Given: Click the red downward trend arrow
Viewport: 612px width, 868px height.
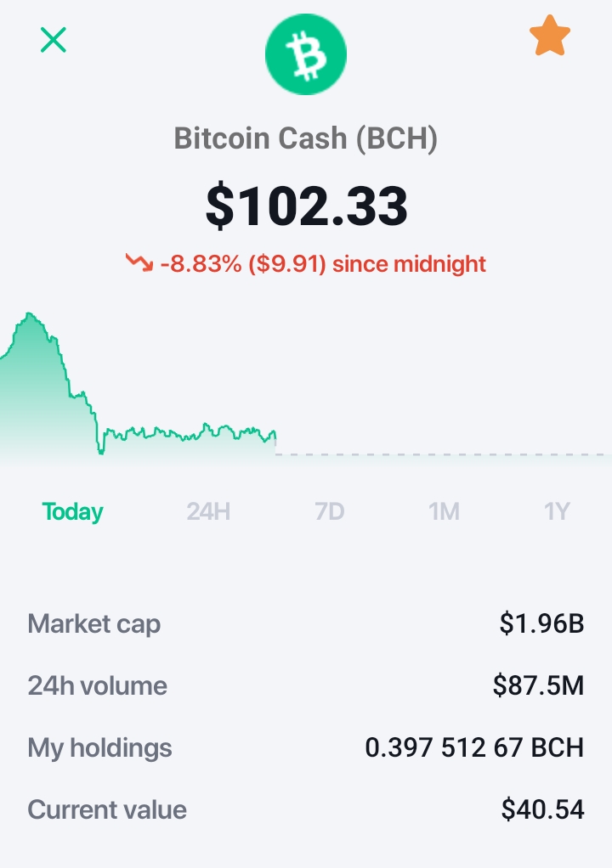Looking at the screenshot, I should pos(139,262).
